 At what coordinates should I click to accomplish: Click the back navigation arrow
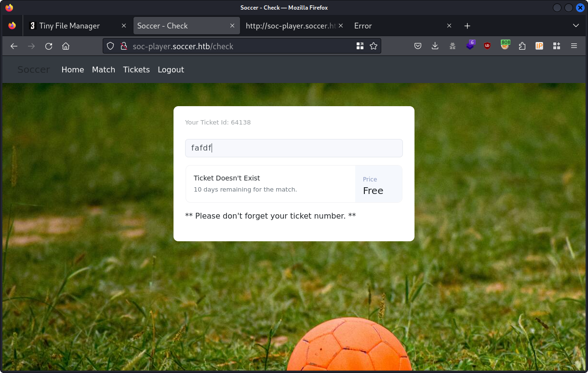pos(14,46)
